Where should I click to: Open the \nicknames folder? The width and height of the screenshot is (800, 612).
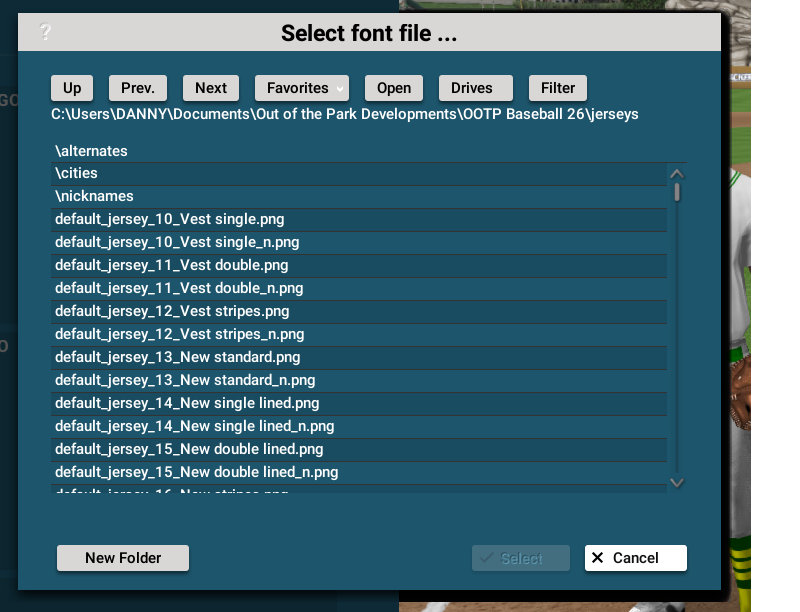(95, 197)
